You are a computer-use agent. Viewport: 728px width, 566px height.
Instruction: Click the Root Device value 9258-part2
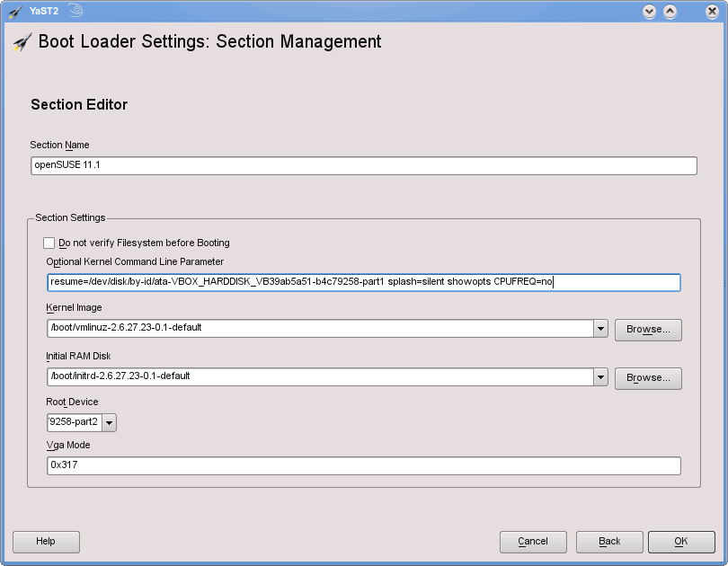(75, 422)
